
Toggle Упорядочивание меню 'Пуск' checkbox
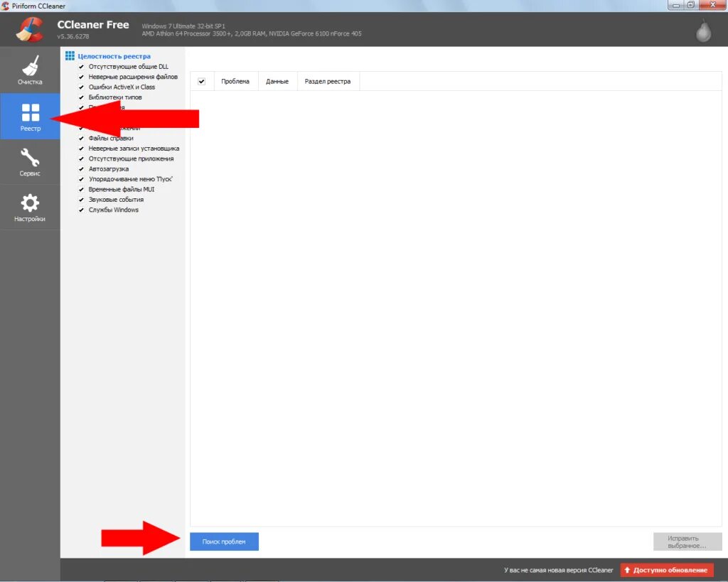(81, 179)
